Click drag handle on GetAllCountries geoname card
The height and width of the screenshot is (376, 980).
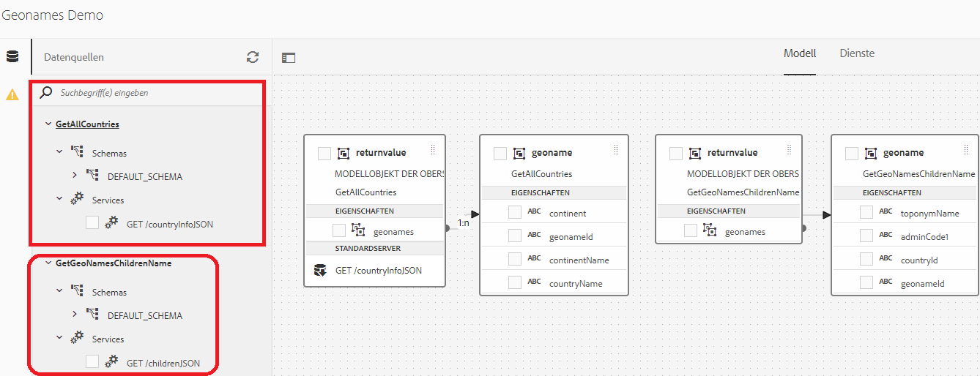(x=616, y=150)
